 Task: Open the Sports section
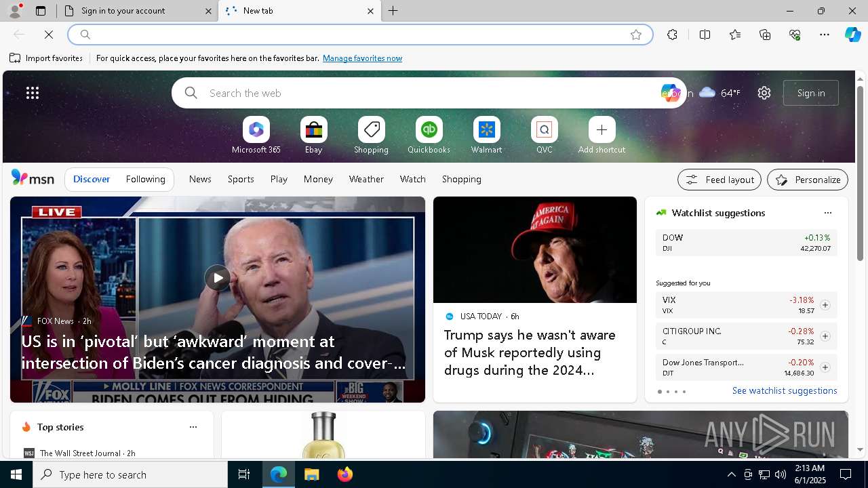[241, 179]
